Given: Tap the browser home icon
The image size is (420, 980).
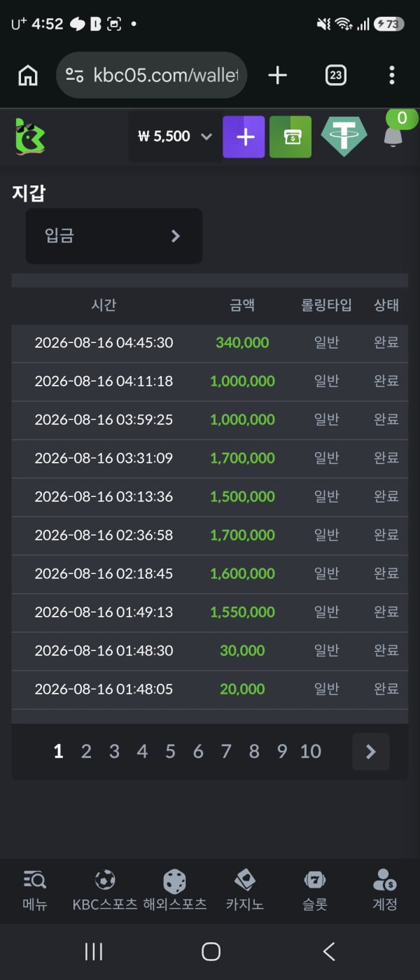Looking at the screenshot, I should tap(28, 75).
